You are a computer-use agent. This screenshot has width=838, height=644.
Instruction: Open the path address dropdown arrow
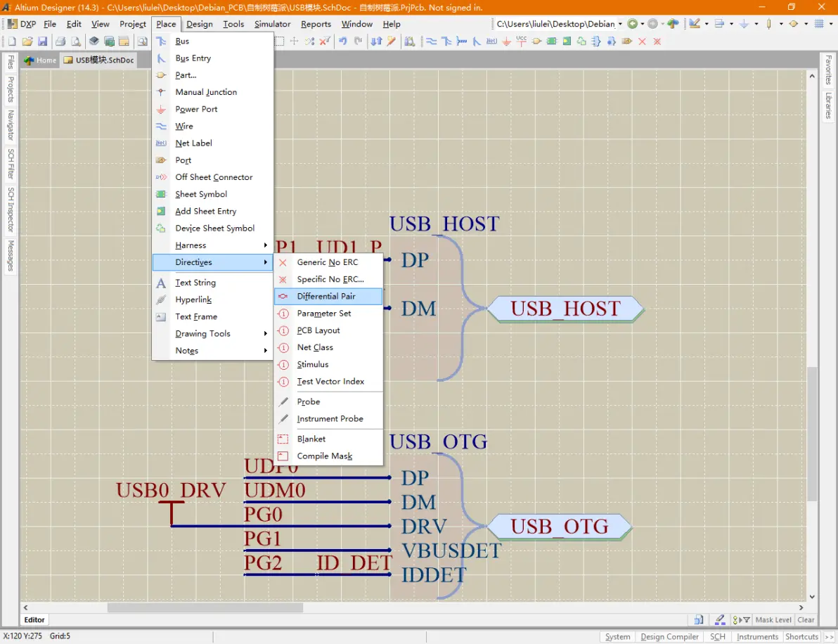pyautogui.click(x=620, y=23)
